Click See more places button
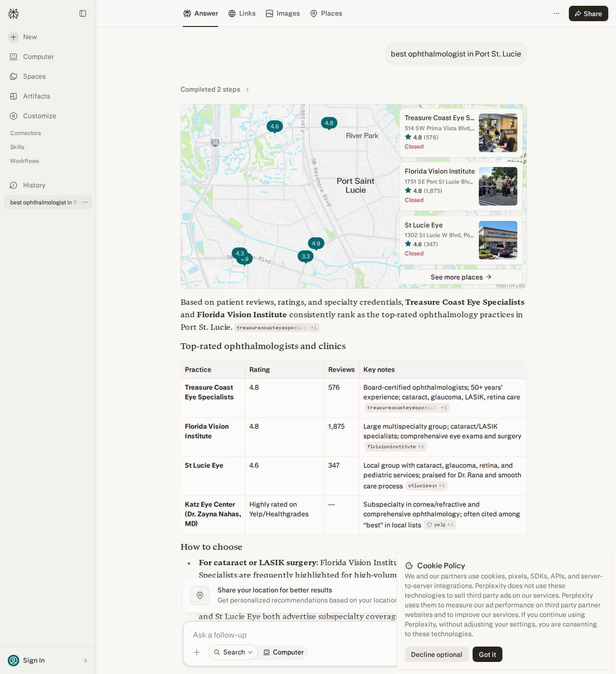Image resolution: width=616 pixels, height=674 pixels. click(461, 277)
